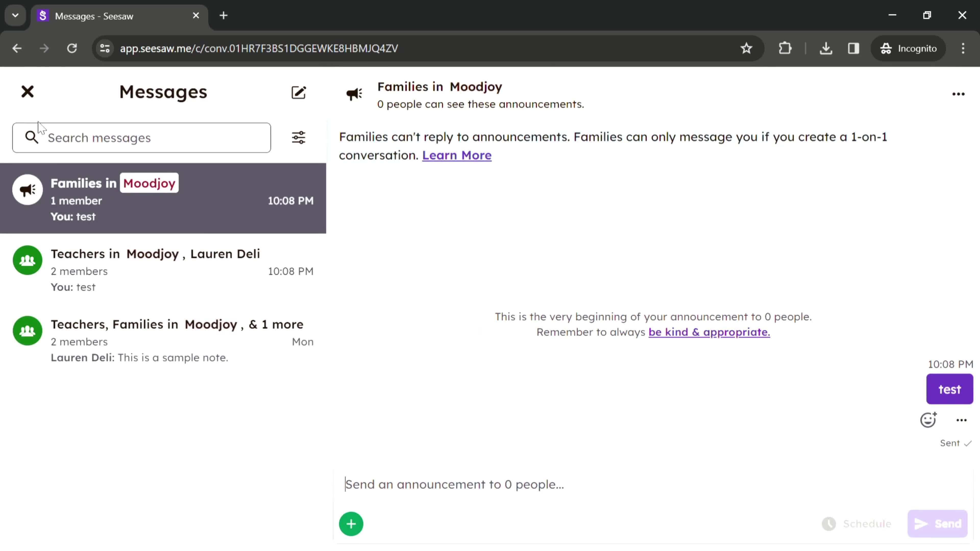The image size is (980, 551).
Task: Bookmark this page with the star icon
Action: [x=746, y=48]
